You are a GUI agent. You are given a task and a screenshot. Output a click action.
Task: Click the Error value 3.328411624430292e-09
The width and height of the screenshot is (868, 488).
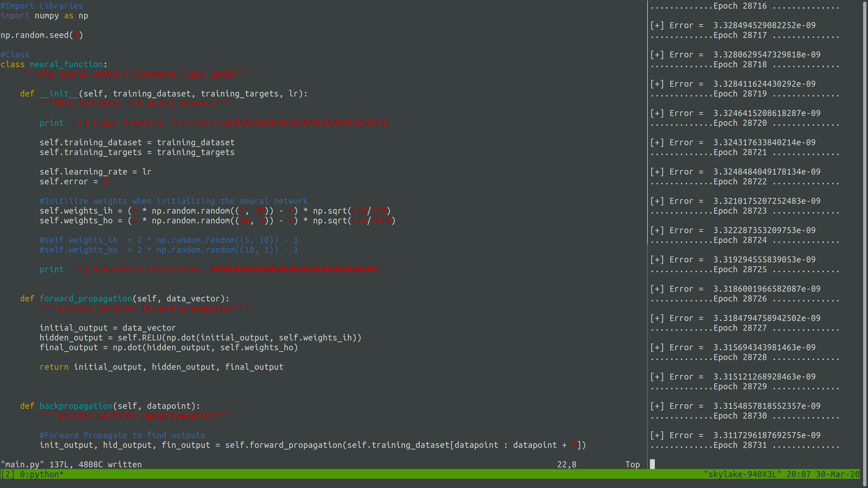click(x=765, y=84)
